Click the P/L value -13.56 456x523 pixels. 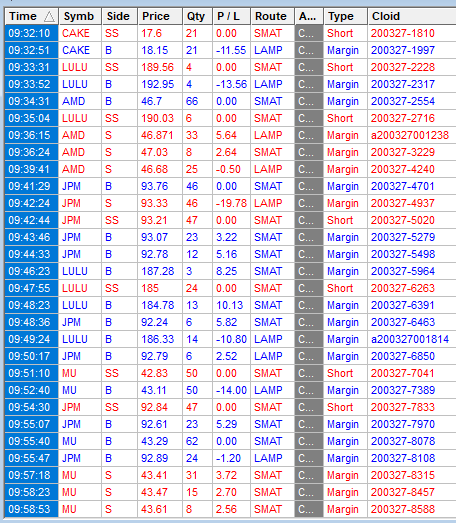click(x=231, y=84)
